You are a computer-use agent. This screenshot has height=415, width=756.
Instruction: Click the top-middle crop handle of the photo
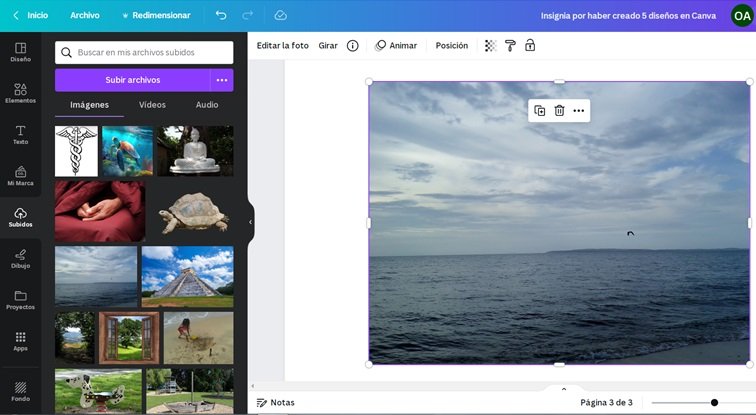pyautogui.click(x=559, y=81)
